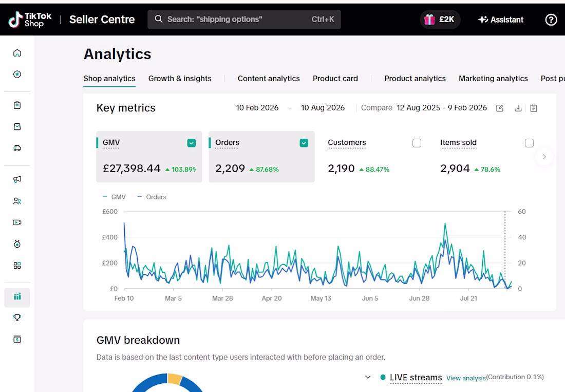
Task: Click the Customers growth 88.47%
Action: click(374, 170)
